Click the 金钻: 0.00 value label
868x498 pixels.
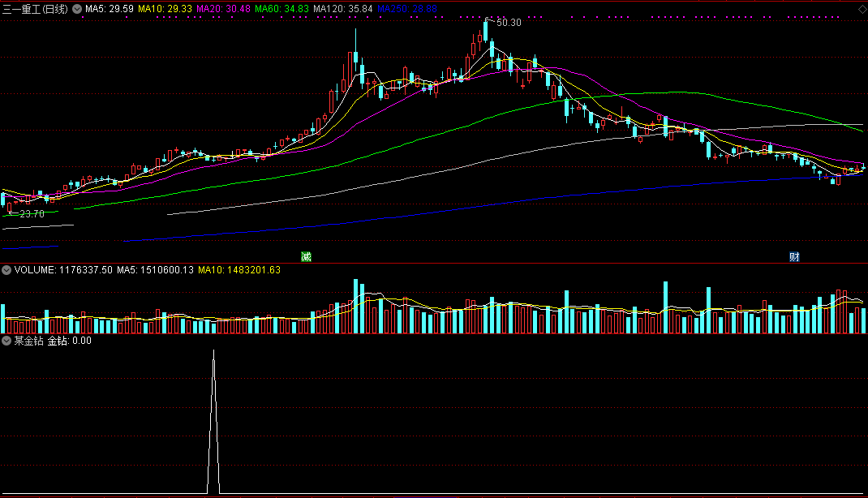(69, 341)
